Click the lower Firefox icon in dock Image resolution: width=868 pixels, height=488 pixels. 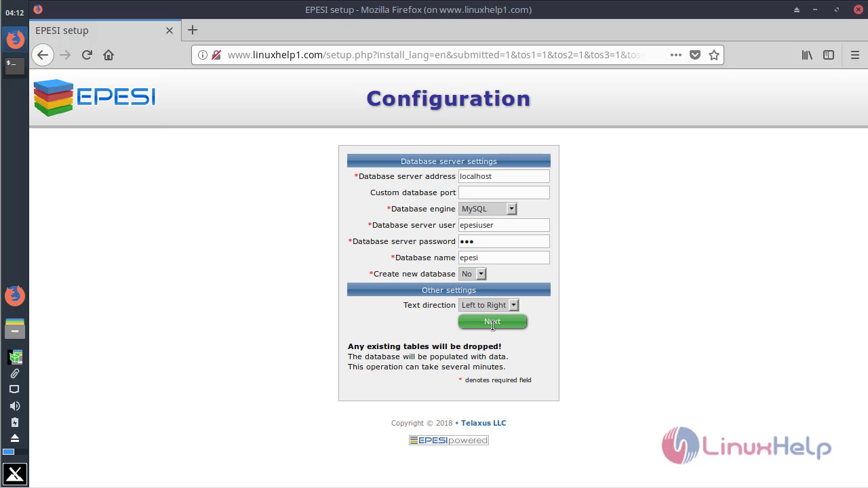click(15, 296)
